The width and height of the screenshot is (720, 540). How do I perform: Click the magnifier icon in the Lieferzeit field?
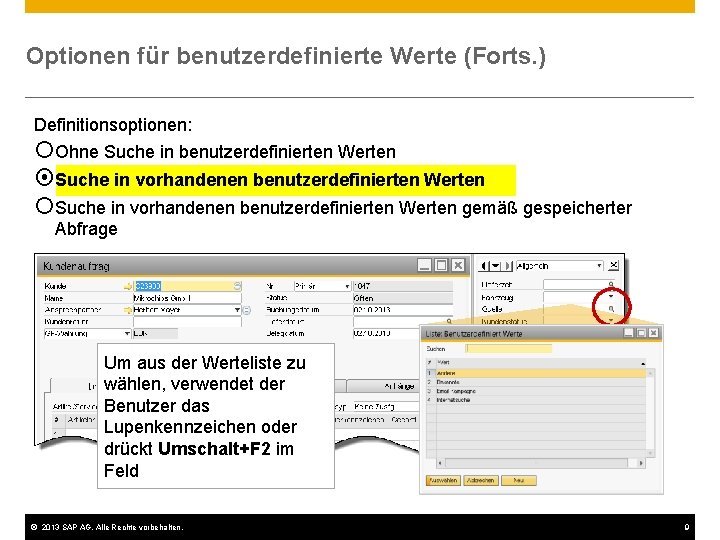click(x=611, y=285)
